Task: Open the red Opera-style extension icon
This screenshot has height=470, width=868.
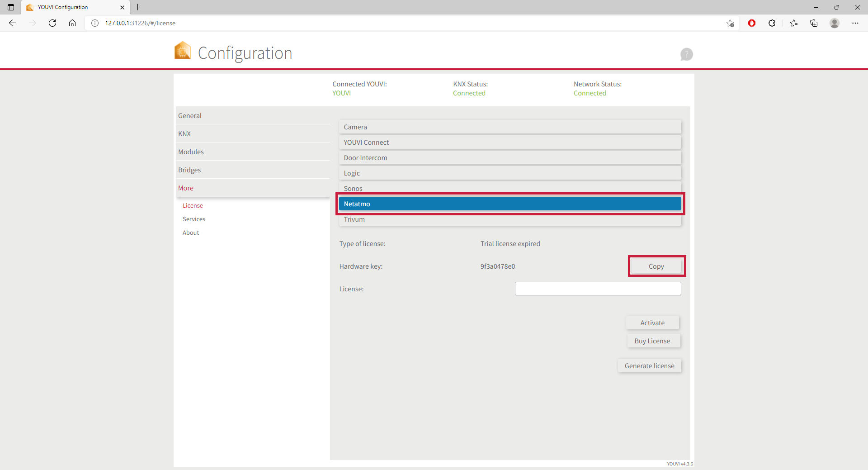Action: click(x=752, y=23)
